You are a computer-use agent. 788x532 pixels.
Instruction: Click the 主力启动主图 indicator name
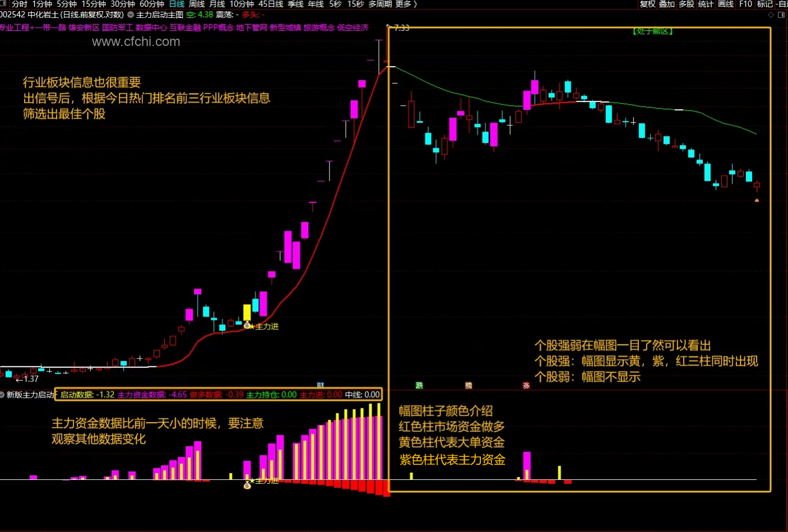tap(160, 15)
